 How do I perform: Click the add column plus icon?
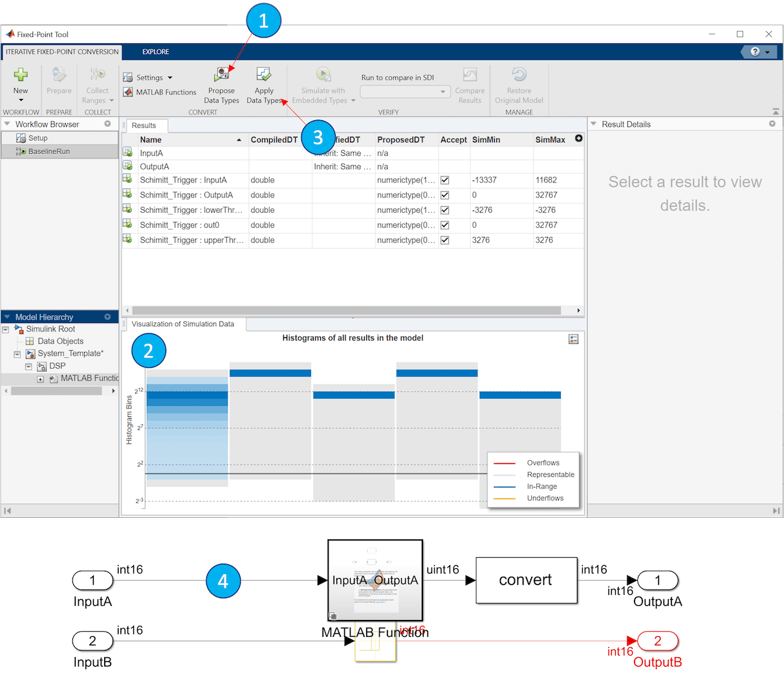tap(578, 139)
